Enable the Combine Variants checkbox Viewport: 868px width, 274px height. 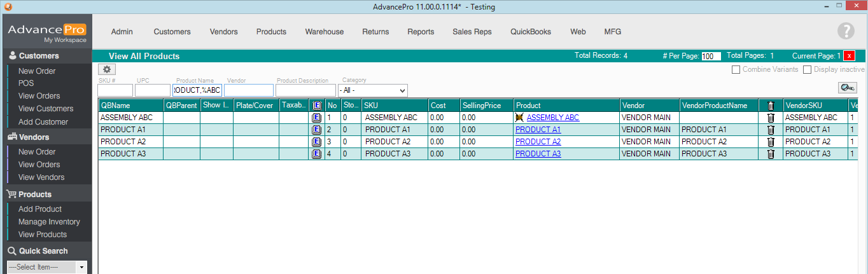736,69
